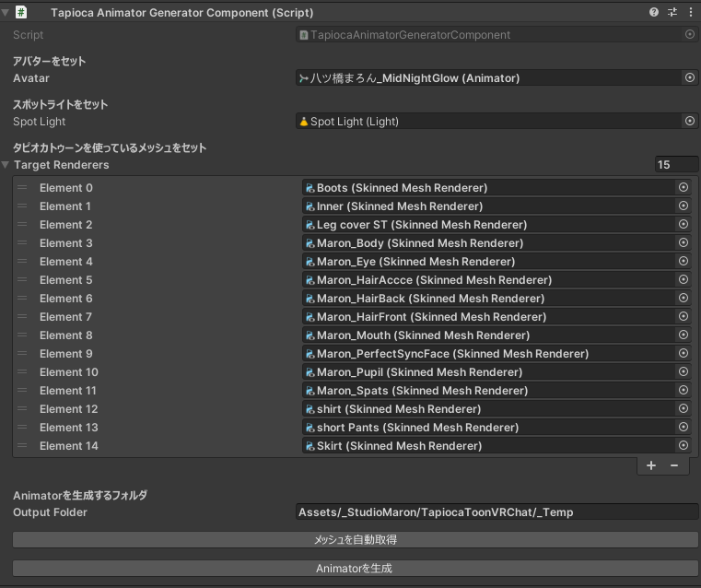Viewport: 701px width, 588px height.
Task: Open object picker for Skirt element
Action: [683, 446]
